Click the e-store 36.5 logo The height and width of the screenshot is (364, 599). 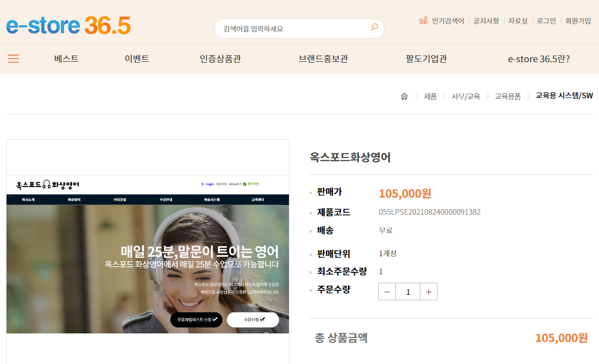tap(68, 26)
